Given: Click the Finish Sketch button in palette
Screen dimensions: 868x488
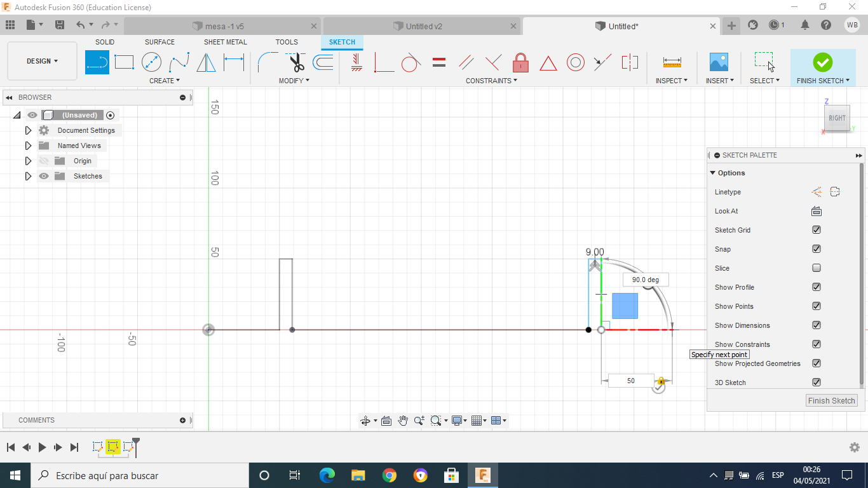Looking at the screenshot, I should [832, 400].
